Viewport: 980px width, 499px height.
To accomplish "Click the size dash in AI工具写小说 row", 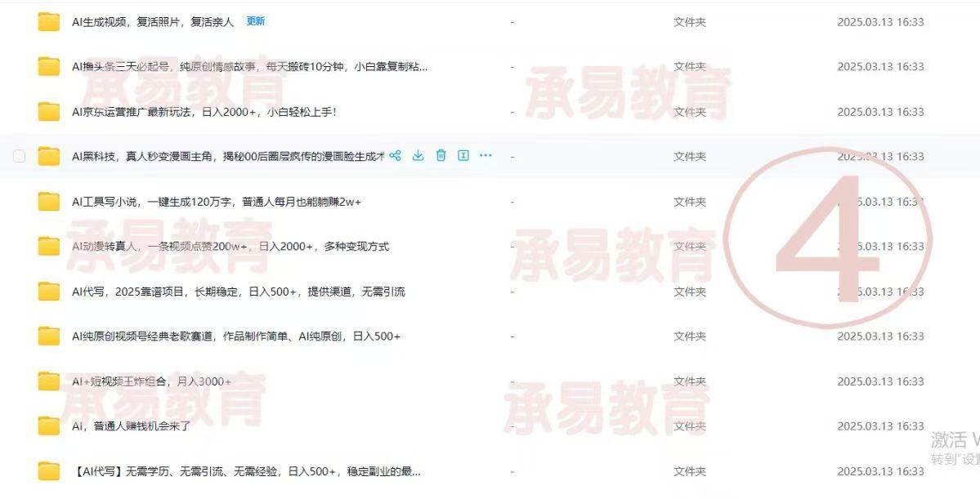I will (512, 202).
